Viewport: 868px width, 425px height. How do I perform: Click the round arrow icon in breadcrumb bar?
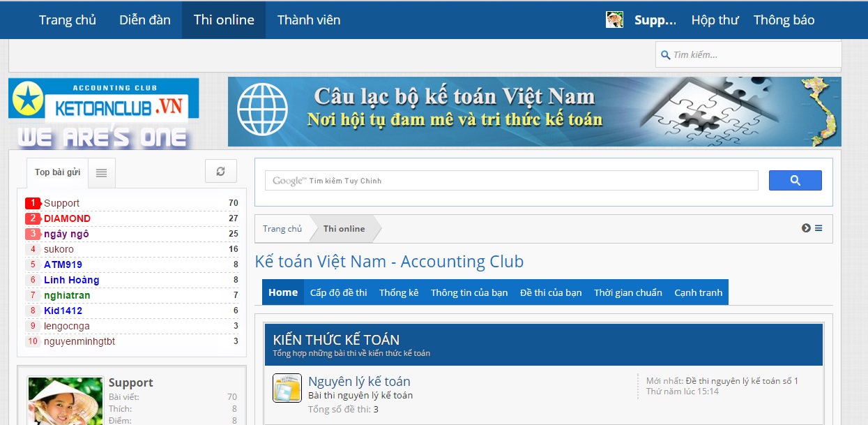point(806,228)
